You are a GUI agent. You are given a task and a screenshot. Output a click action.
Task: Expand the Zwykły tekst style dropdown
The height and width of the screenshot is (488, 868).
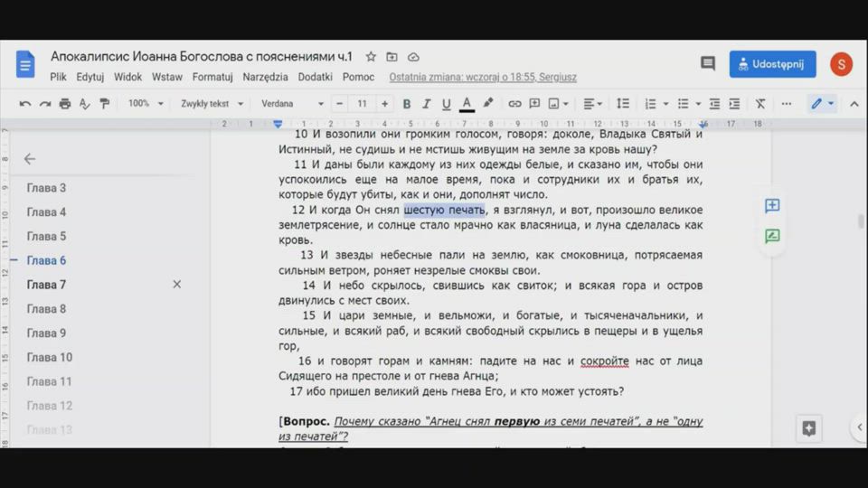click(212, 104)
